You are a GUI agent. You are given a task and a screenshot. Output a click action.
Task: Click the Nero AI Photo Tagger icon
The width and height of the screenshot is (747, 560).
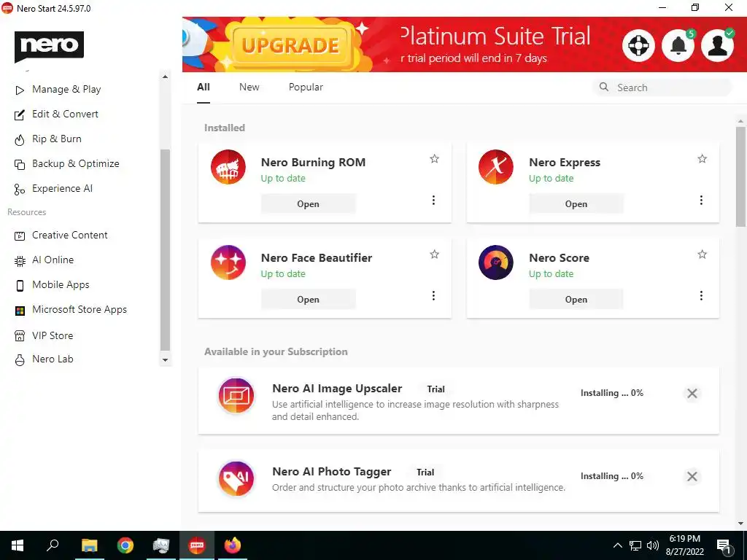(x=236, y=478)
